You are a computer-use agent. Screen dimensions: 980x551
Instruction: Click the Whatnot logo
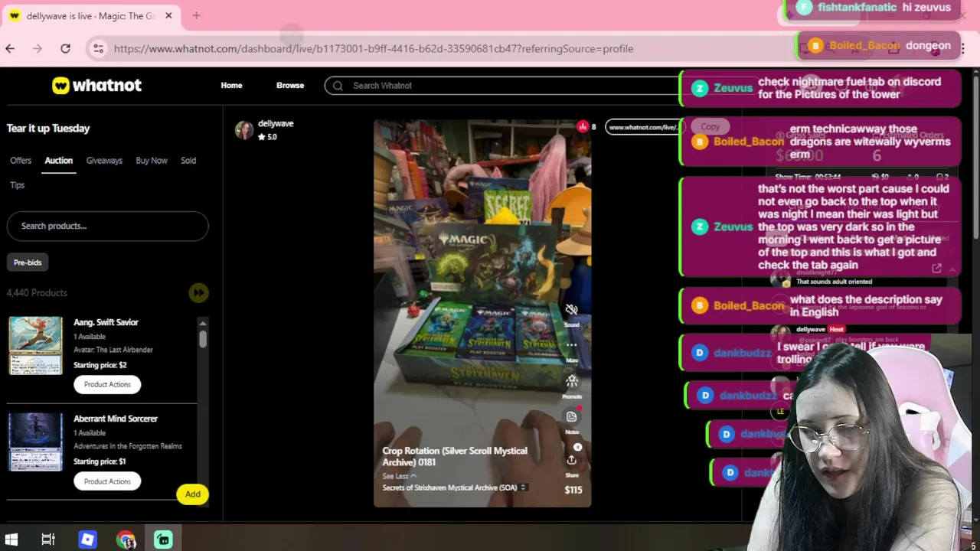point(96,85)
